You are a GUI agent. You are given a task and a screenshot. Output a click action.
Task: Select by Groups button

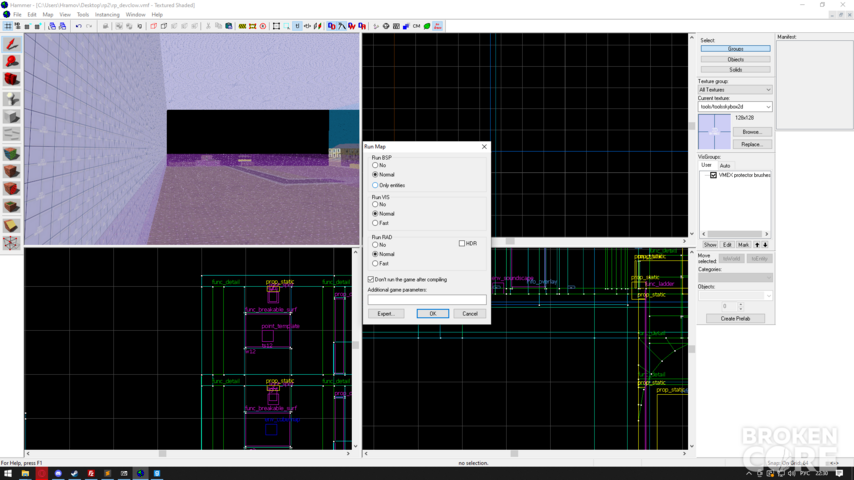tap(735, 49)
